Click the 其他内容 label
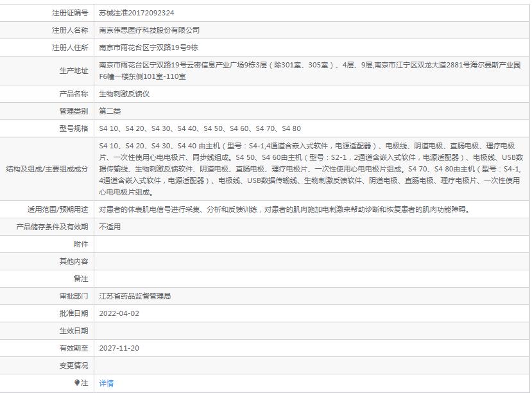This screenshot has width=532, height=393. (74, 261)
